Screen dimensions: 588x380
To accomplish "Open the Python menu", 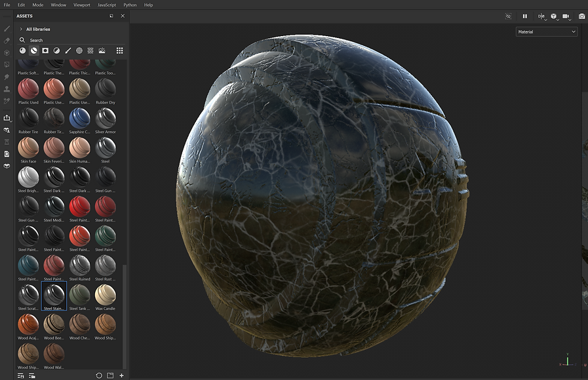I will point(130,5).
